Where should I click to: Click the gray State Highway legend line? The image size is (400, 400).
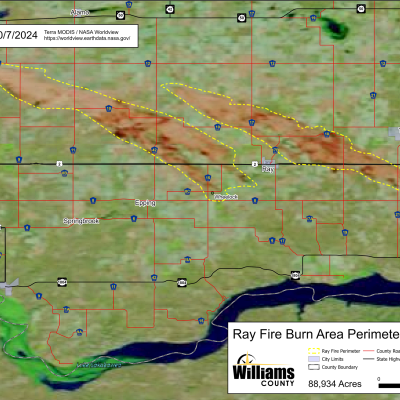pos(368,359)
